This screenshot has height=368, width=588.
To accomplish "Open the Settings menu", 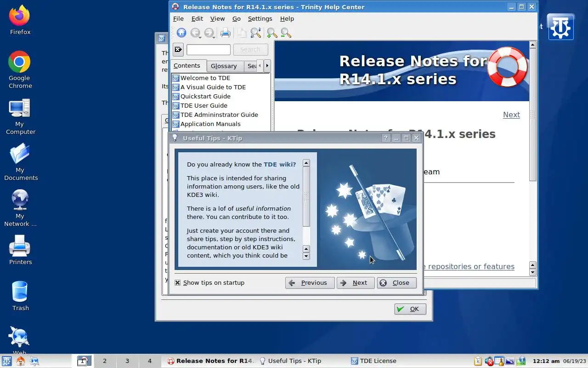I will pos(260,18).
